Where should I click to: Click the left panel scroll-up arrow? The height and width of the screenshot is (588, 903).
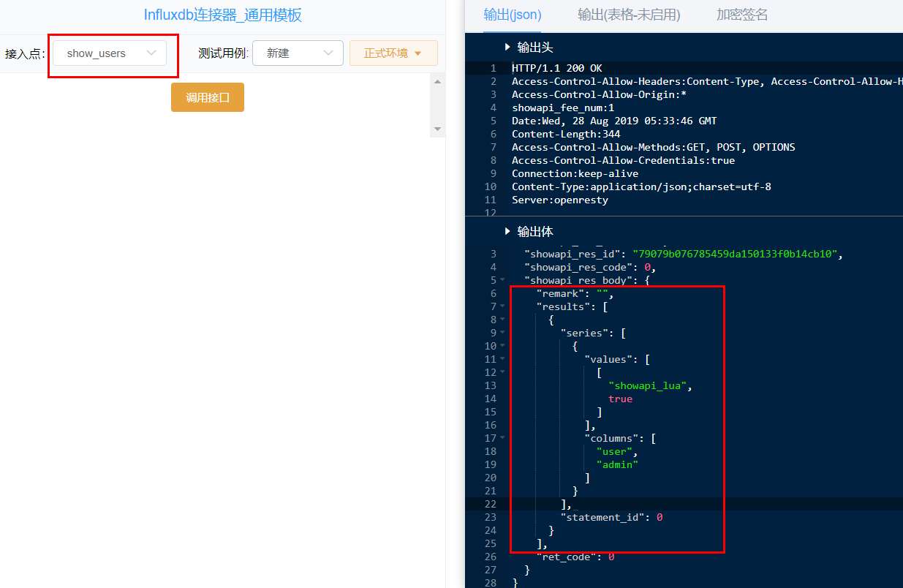[x=437, y=81]
